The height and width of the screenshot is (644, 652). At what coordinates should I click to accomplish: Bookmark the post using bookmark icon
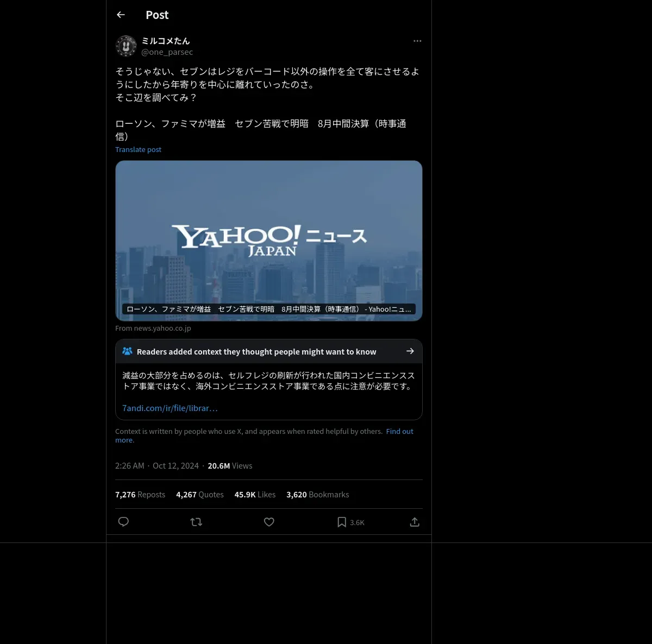coord(342,522)
